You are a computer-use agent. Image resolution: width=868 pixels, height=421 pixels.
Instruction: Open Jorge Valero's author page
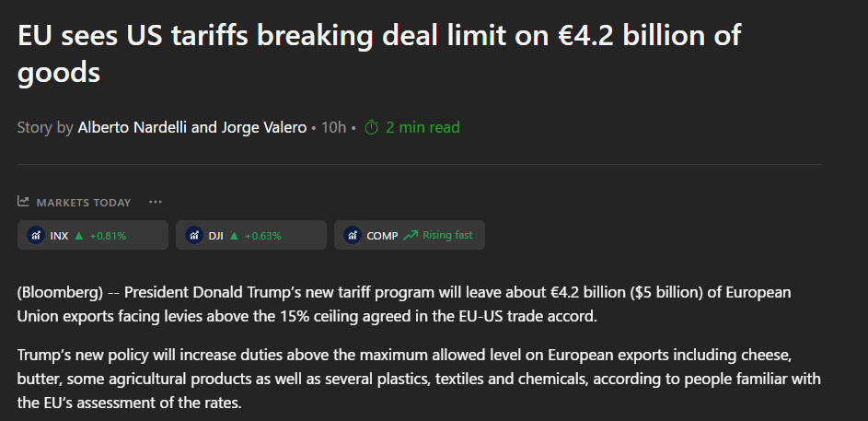(x=264, y=127)
